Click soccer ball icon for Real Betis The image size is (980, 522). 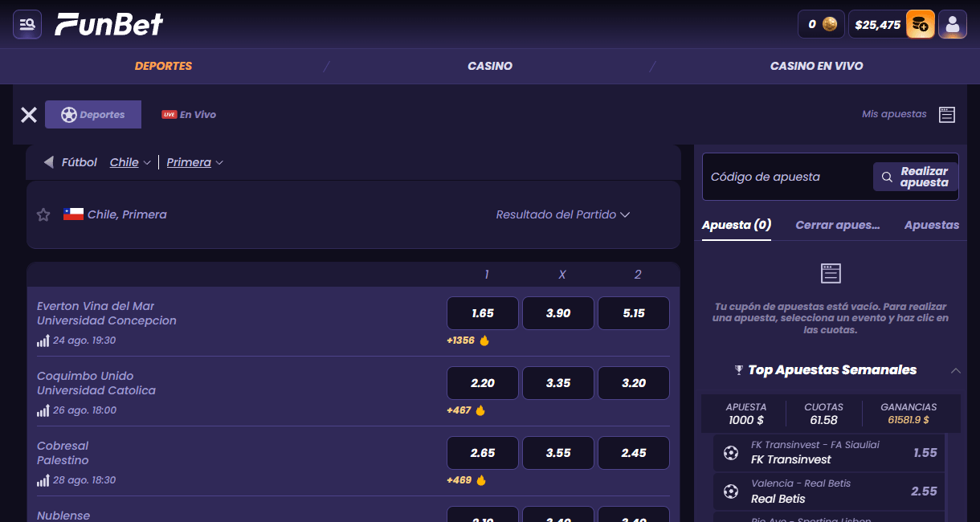[x=730, y=491]
